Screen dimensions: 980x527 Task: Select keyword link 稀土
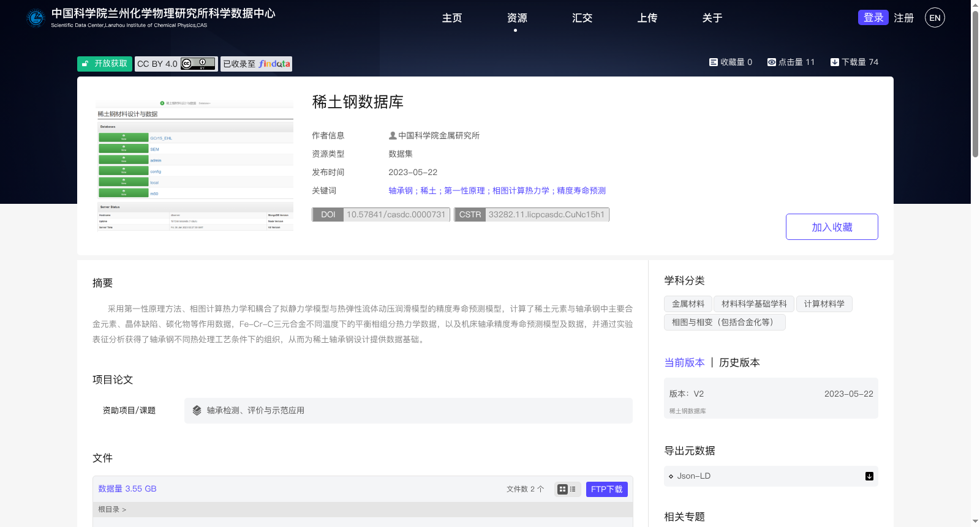(428, 190)
